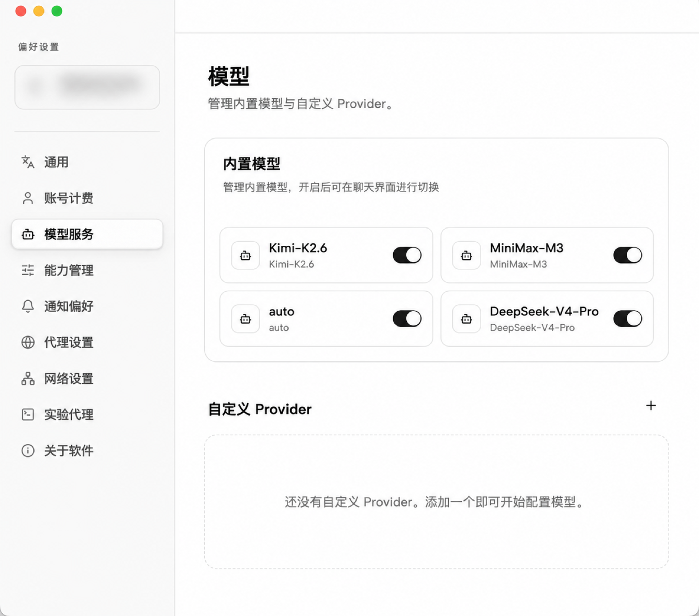Select 实验代理 in the sidebar
Screen dimensions: 699x616
tap(87, 414)
